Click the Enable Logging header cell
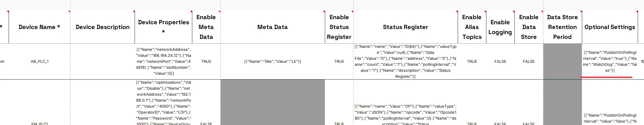Viewport: 644px width, 125px height. click(500, 27)
